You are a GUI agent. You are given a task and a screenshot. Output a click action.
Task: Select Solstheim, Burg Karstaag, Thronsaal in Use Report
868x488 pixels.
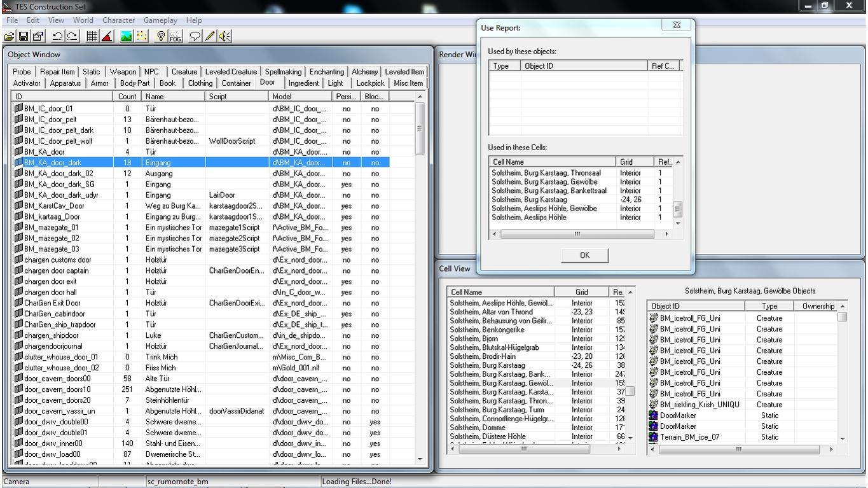coord(546,173)
